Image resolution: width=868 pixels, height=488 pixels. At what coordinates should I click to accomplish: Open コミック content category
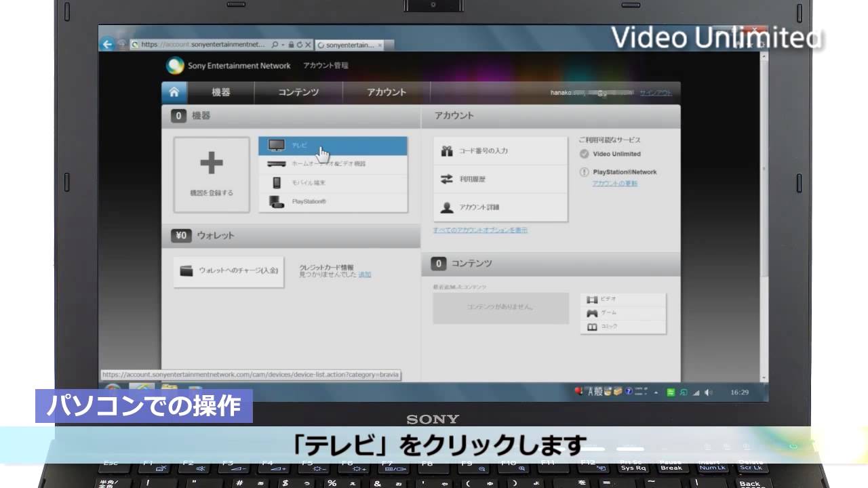pos(624,327)
